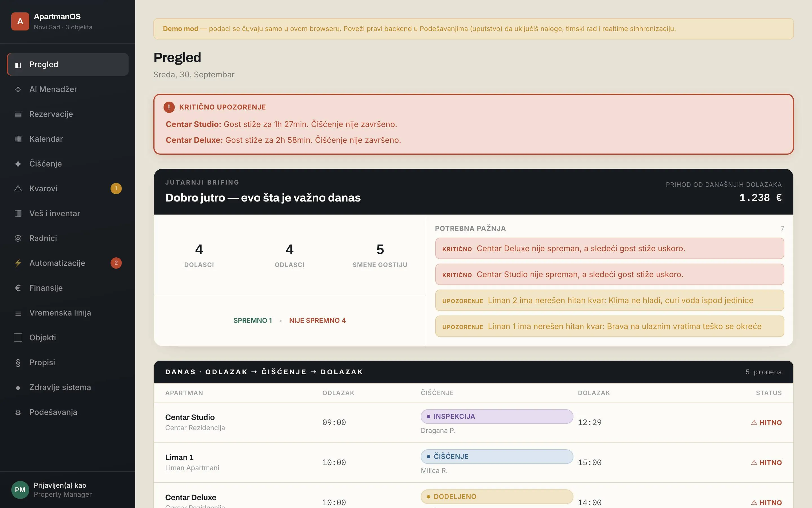Open the Centar Deluxe kritično alert
The width and height of the screenshot is (812, 508).
tap(610, 248)
